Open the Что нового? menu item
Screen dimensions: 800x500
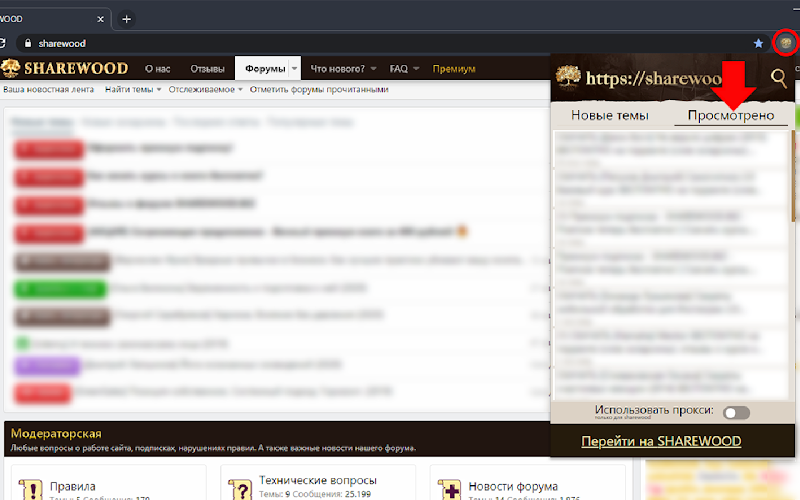(x=338, y=68)
